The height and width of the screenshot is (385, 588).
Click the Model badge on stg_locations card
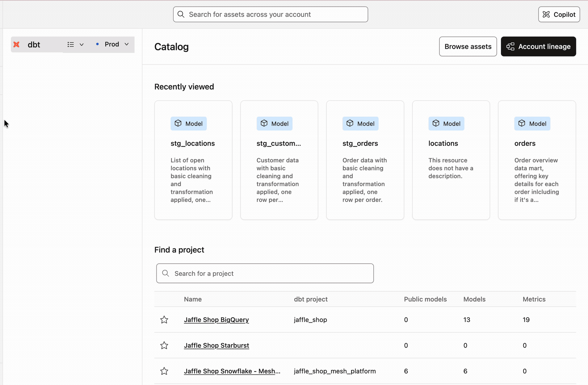(189, 123)
